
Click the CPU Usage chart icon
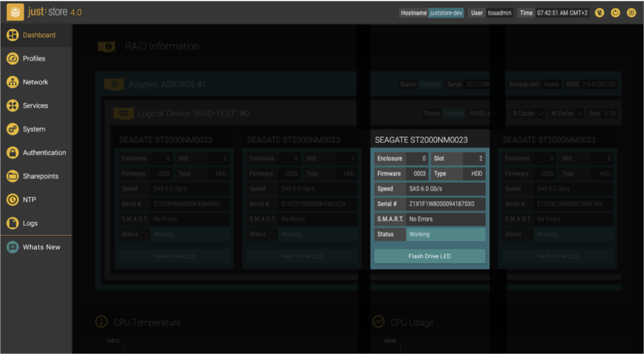pos(378,322)
